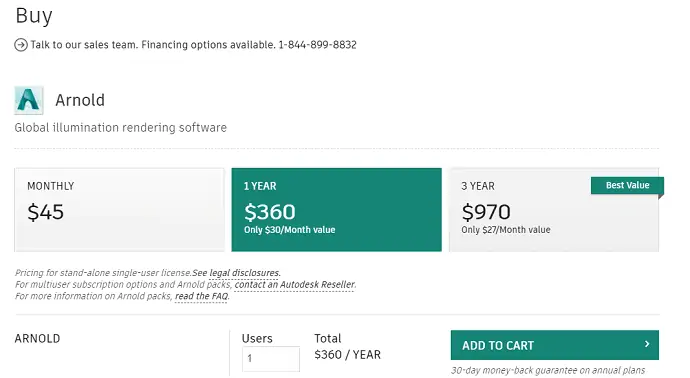Select the 3 Year $970 plan card
The width and height of the screenshot is (690, 378).
(x=554, y=209)
